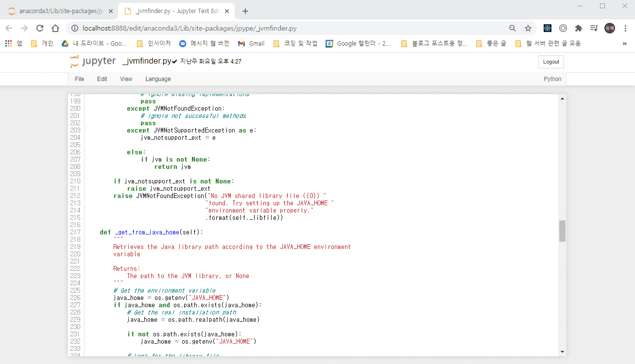The width and height of the screenshot is (635, 364).
Task: Click the saved checkmark next to filename
Action: 174,62
